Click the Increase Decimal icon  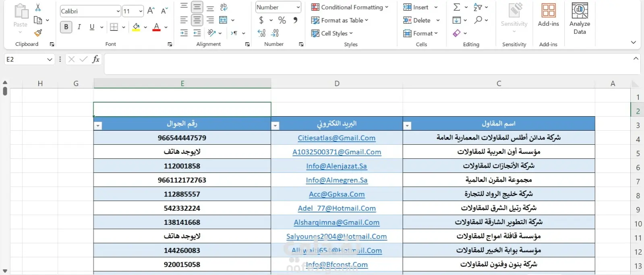261,33
